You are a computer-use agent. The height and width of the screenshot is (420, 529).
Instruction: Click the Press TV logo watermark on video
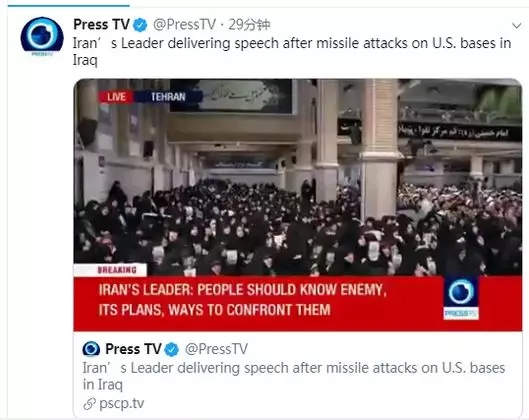tap(461, 297)
